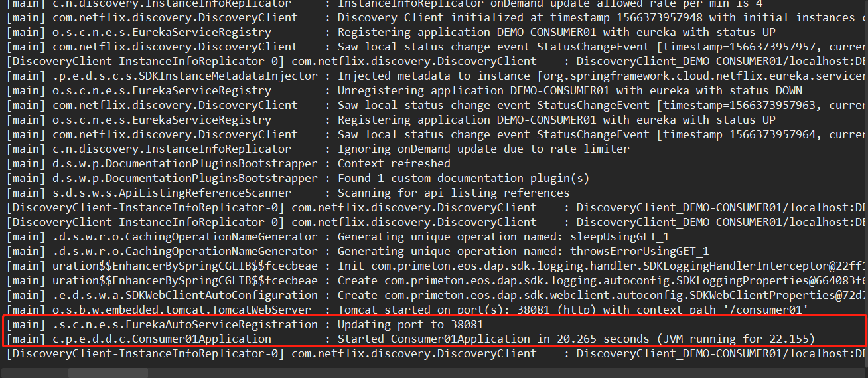
Task: Click the 'Updating port to 38081' log message
Action: tap(411, 324)
